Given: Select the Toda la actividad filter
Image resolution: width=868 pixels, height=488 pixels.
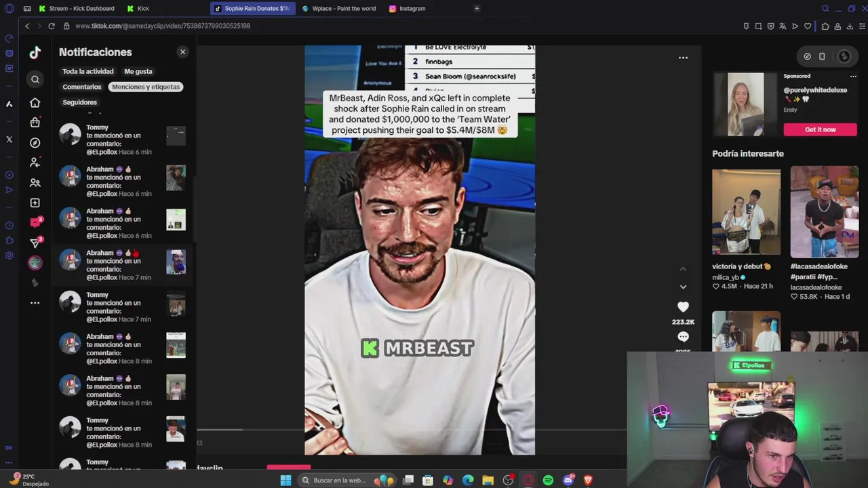Looking at the screenshot, I should click(x=88, y=71).
